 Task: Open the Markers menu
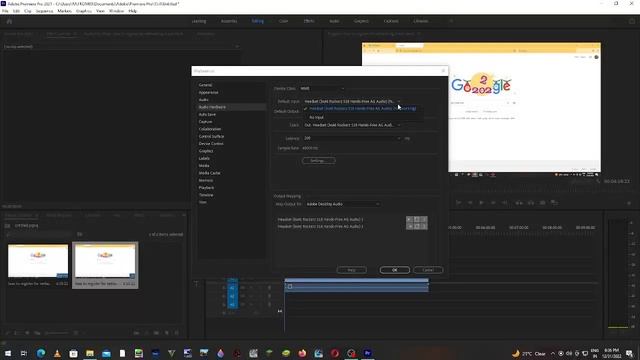tap(64, 11)
